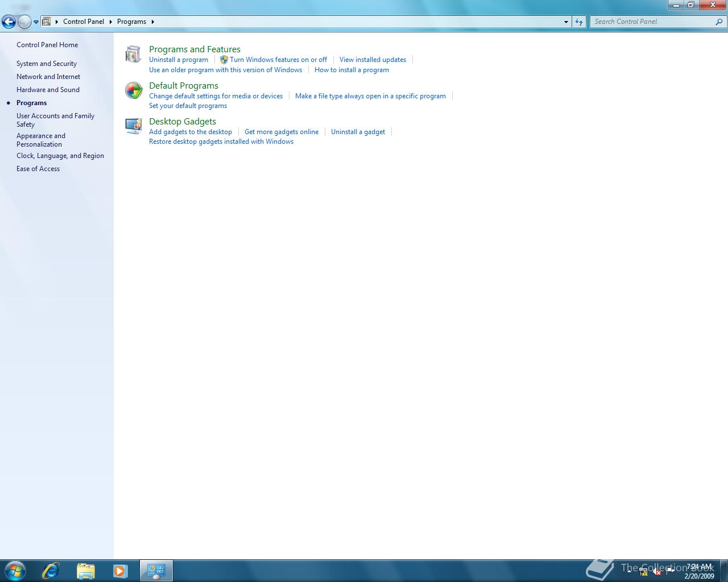Click into the Search Control Panel field
This screenshot has width=728, height=582.
pyautogui.click(x=652, y=22)
